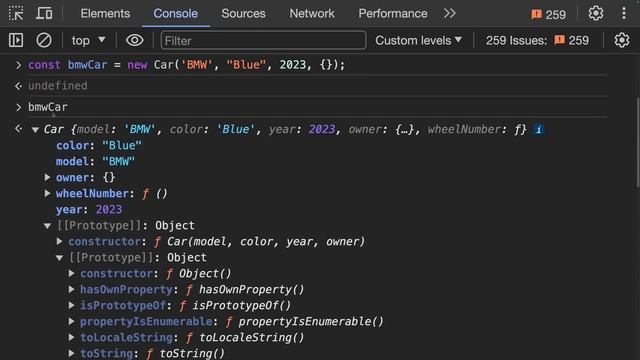Clear the console with the circle-slash icon
This screenshot has height=360, width=640.
click(x=44, y=40)
